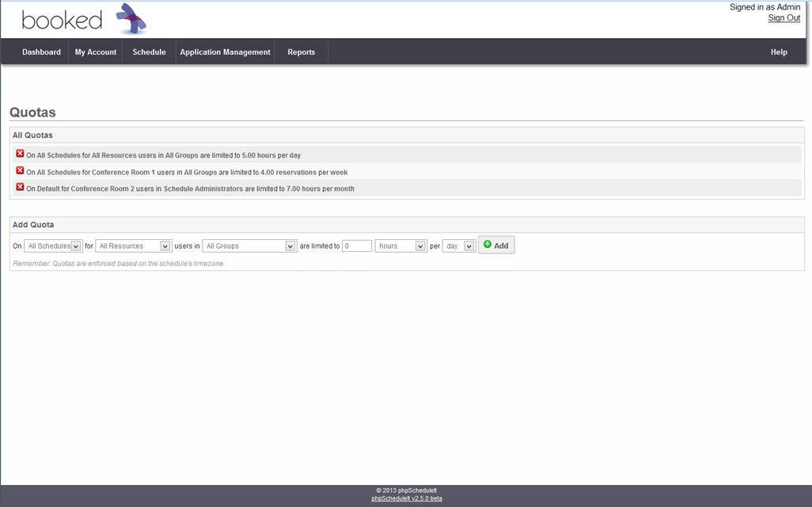Expand the All Resources dropdown
812x507 pixels.
(133, 246)
